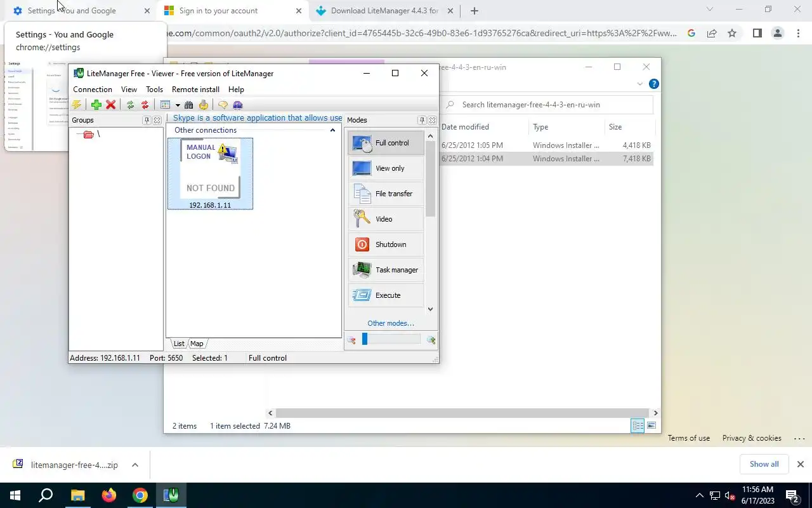Viewport: 812px width, 508px height.
Task: Click the search box in File Explorer
Action: tap(546, 105)
